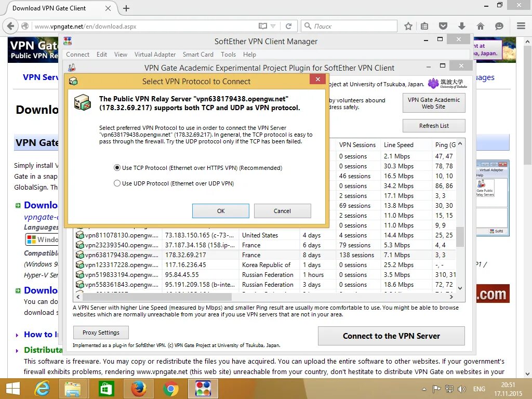
Task: Click Korea Republic of country cell
Action: (266, 264)
